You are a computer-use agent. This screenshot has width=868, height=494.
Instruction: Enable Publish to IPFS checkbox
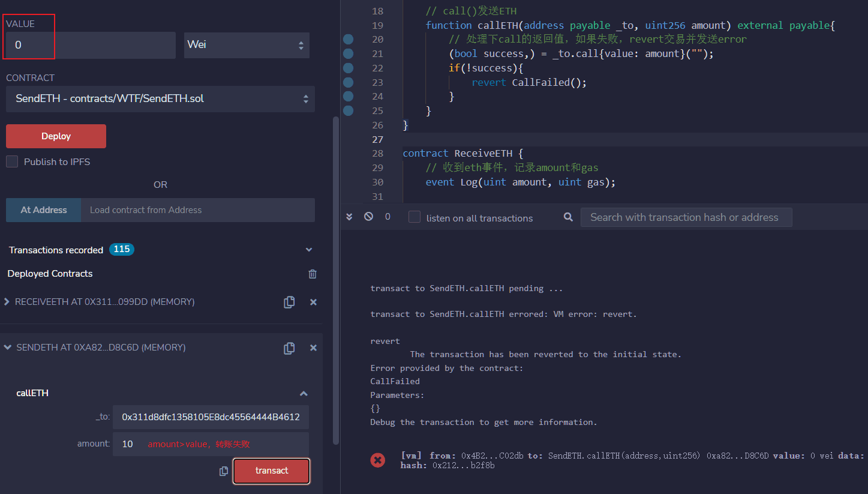coord(12,161)
